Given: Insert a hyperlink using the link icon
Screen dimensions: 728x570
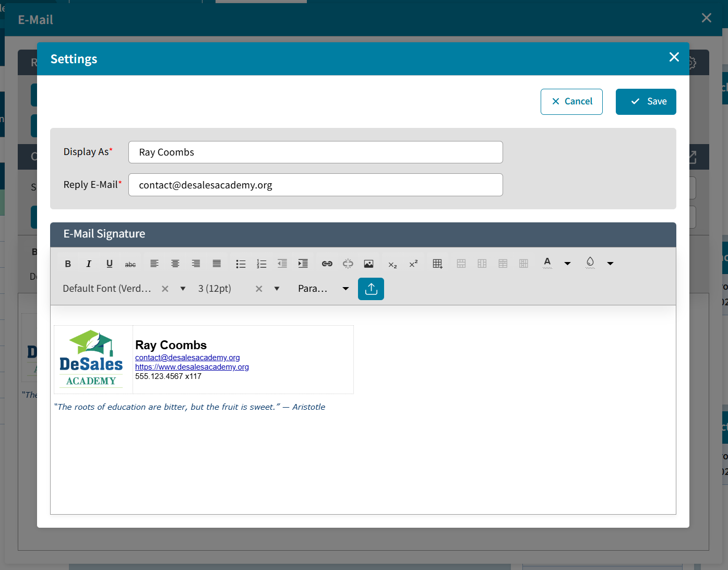Looking at the screenshot, I should 327,263.
